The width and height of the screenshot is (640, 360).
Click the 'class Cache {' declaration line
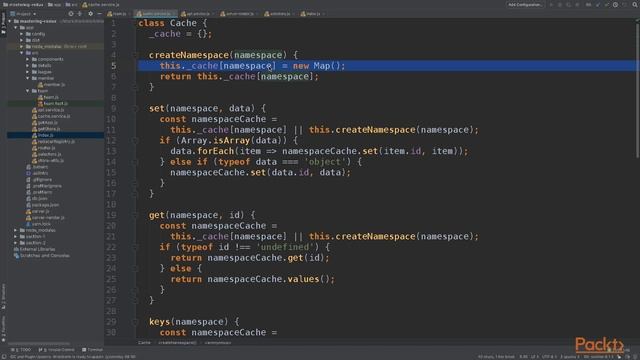pyautogui.click(x=172, y=23)
